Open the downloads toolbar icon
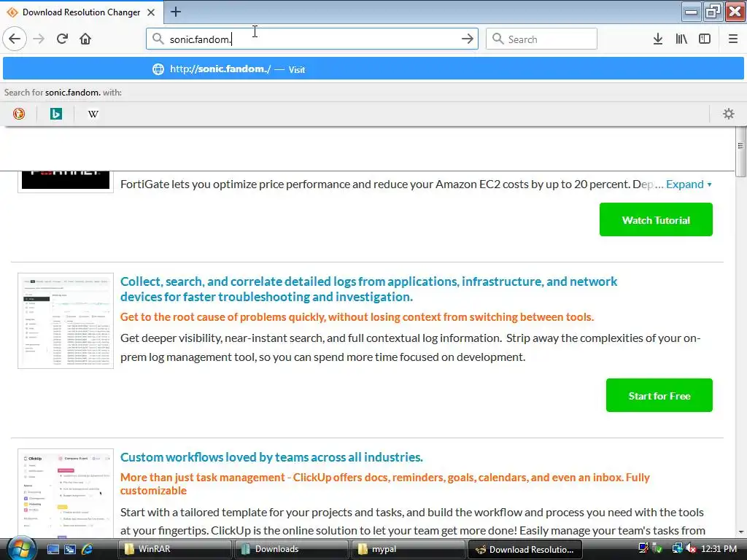Screen dimensions: 747x560 [657, 39]
